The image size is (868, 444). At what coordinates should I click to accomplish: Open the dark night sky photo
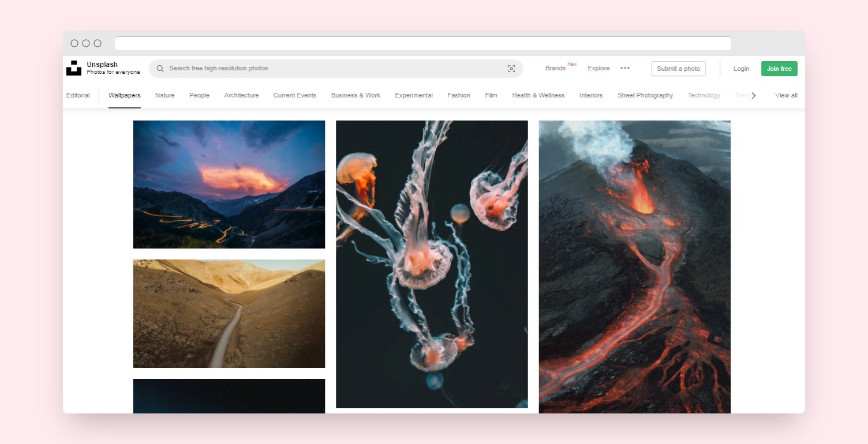coord(229,396)
